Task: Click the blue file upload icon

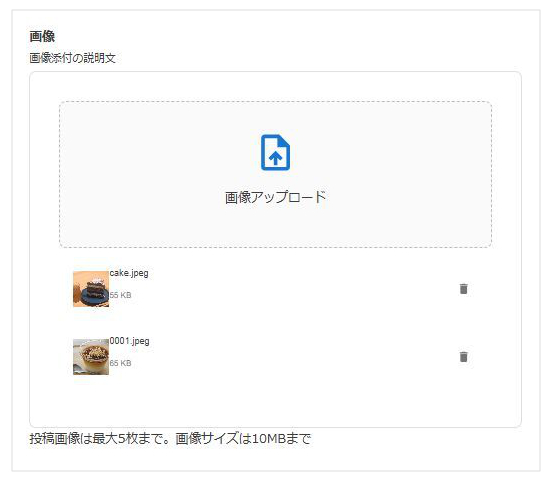Action: pyautogui.click(x=275, y=153)
